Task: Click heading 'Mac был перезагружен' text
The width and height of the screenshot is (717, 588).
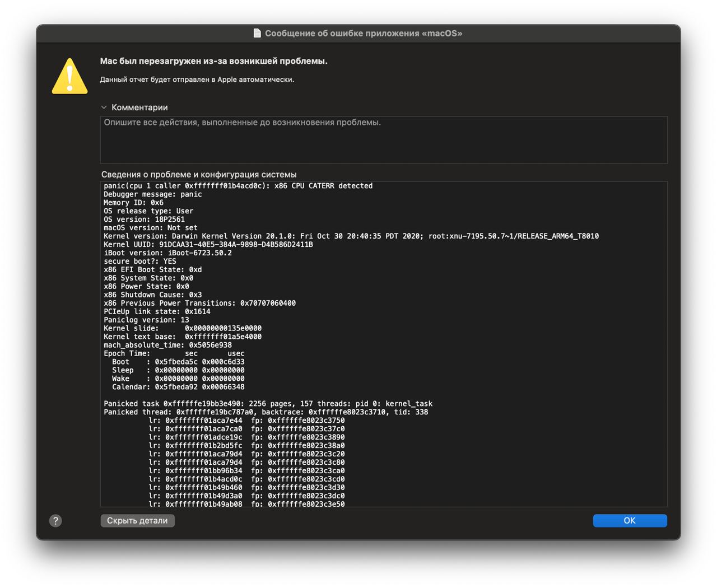Action: [x=214, y=61]
